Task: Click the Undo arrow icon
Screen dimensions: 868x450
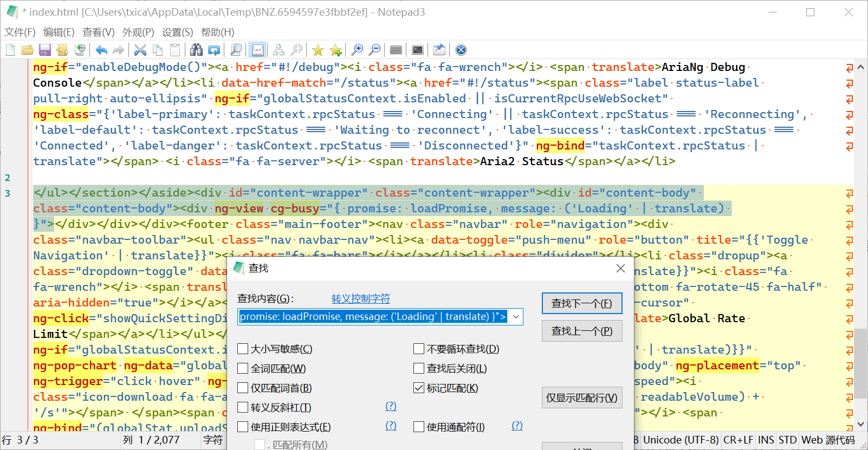Action: pos(101,50)
